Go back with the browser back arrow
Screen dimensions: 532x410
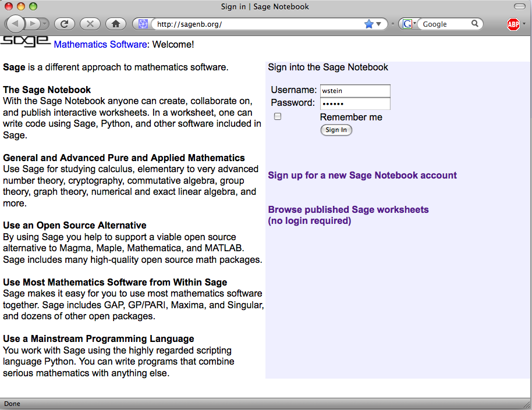15,24
